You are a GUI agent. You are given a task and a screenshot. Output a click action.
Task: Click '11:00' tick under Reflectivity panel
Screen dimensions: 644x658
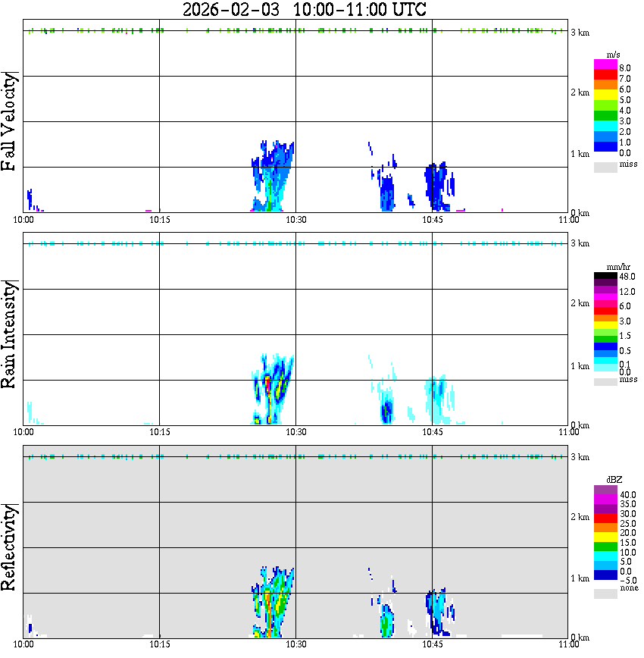[569, 644]
